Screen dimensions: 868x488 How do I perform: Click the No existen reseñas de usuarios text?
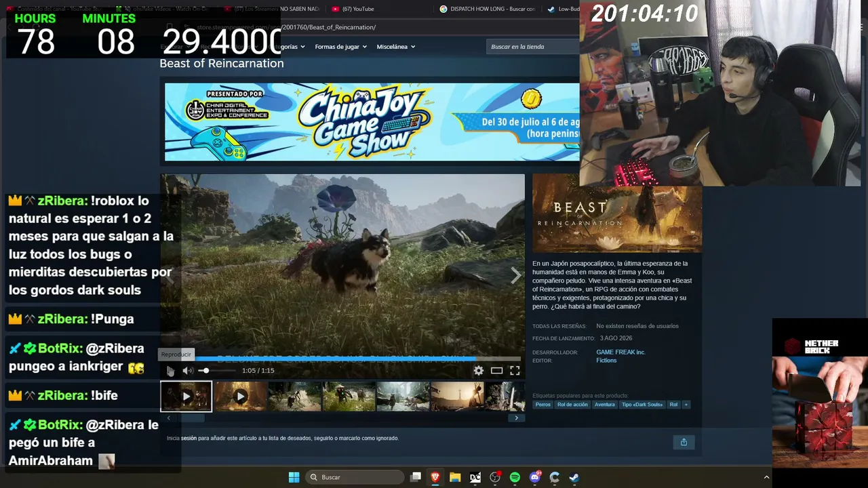637,326
